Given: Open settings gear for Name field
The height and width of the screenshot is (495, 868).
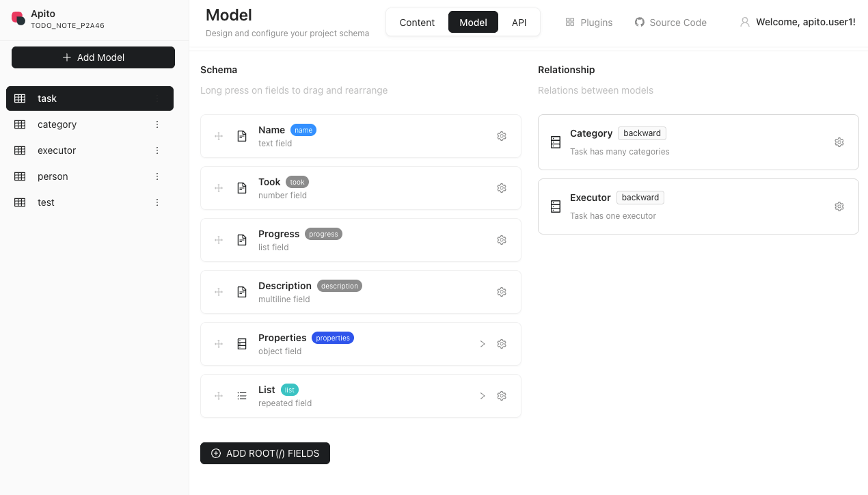Looking at the screenshot, I should click(502, 136).
